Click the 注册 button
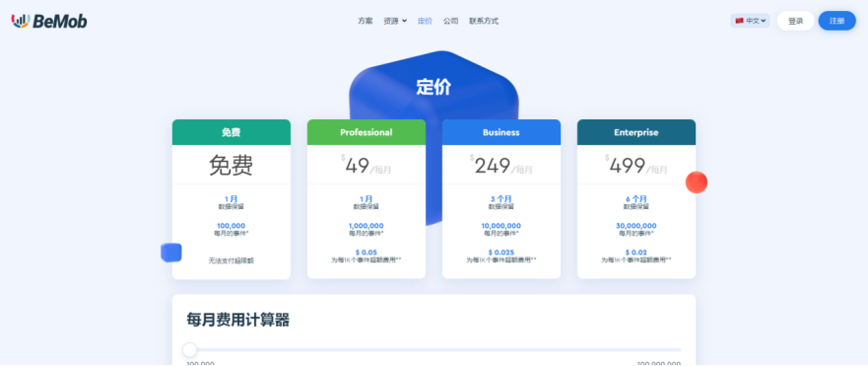Screen dimensions: 868x366 point(837,21)
